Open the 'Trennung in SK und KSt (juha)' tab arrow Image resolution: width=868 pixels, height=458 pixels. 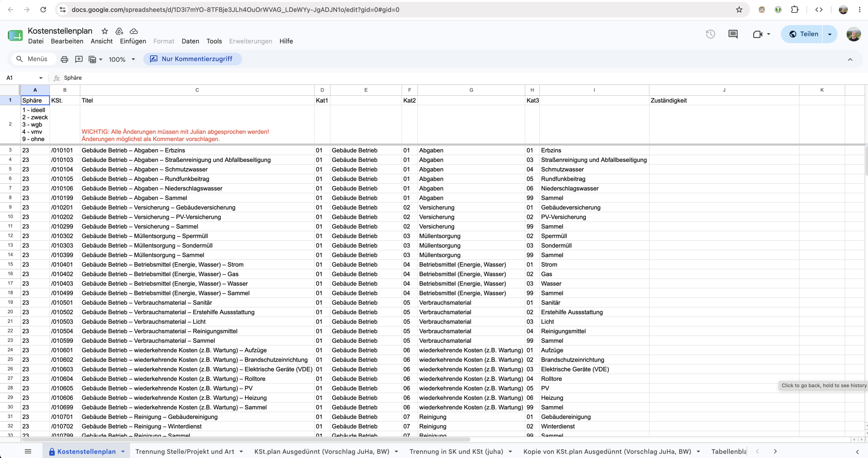point(510,452)
